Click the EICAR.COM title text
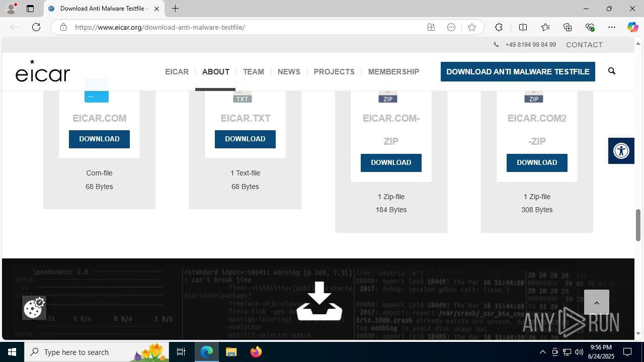The height and width of the screenshot is (362, 644). (x=99, y=118)
